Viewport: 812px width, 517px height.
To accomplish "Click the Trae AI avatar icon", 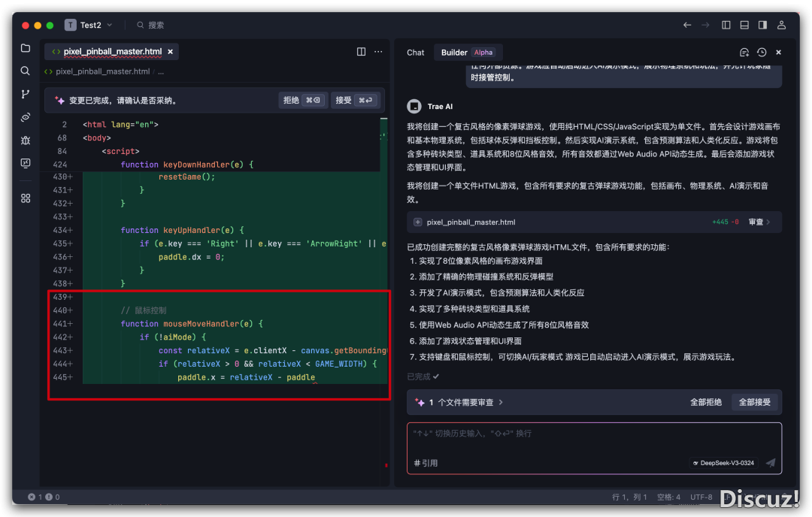I will (x=414, y=107).
